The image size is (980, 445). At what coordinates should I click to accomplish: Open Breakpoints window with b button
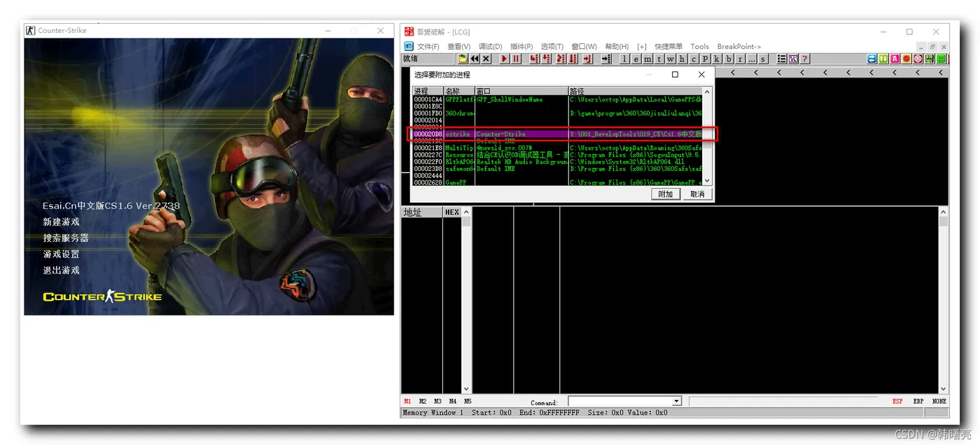pyautogui.click(x=729, y=59)
